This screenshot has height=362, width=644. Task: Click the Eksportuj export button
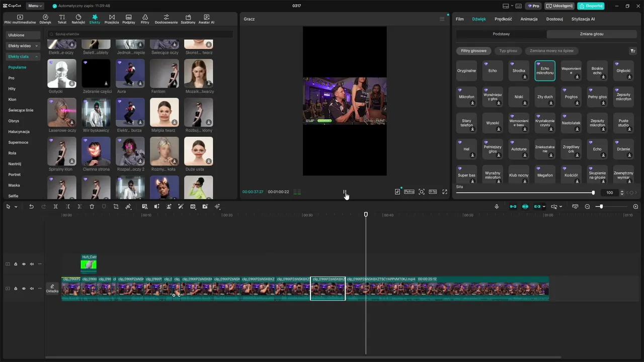591,6
